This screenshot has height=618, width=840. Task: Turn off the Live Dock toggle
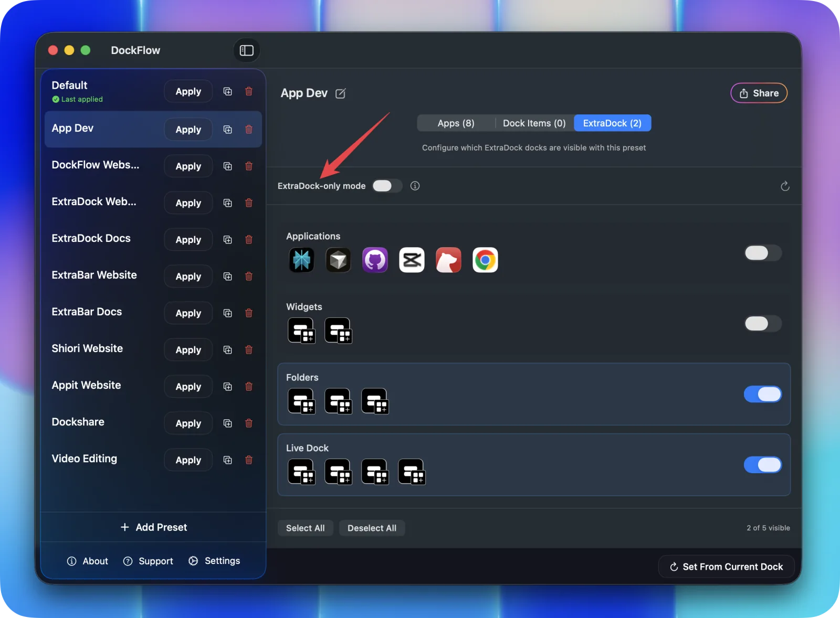(763, 465)
